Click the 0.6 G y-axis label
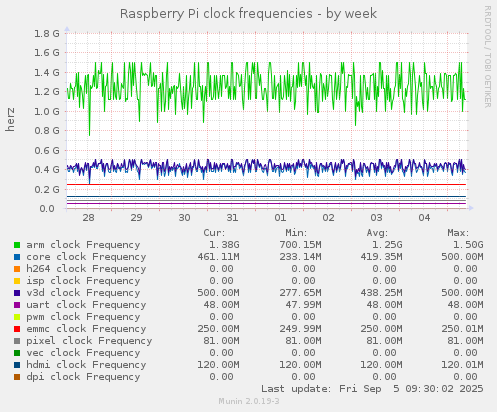The width and height of the screenshot is (497, 412). [47, 150]
